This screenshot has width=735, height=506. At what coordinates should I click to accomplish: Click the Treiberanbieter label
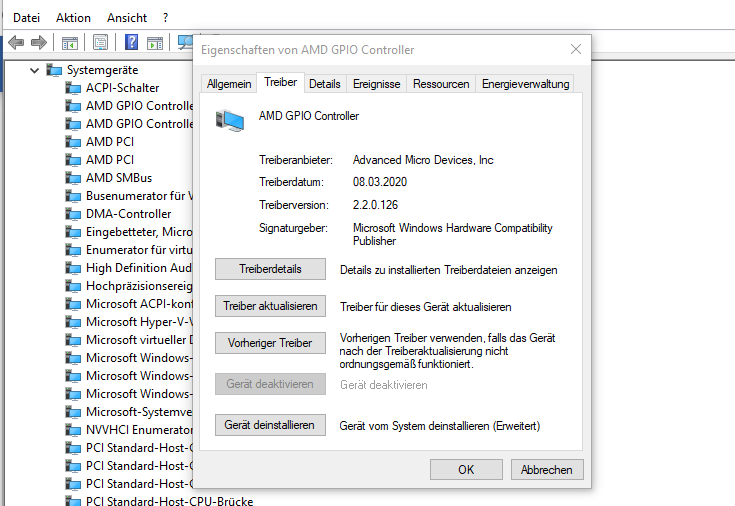point(296,160)
